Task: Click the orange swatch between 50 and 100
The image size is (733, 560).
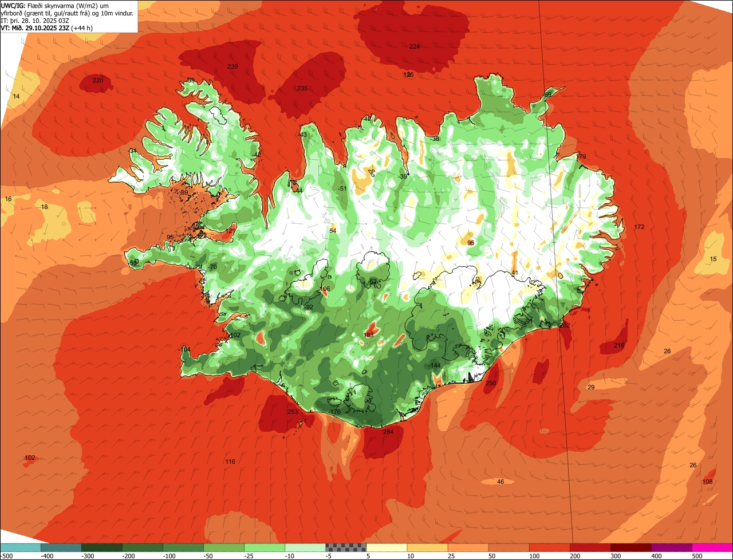Action: click(509, 548)
